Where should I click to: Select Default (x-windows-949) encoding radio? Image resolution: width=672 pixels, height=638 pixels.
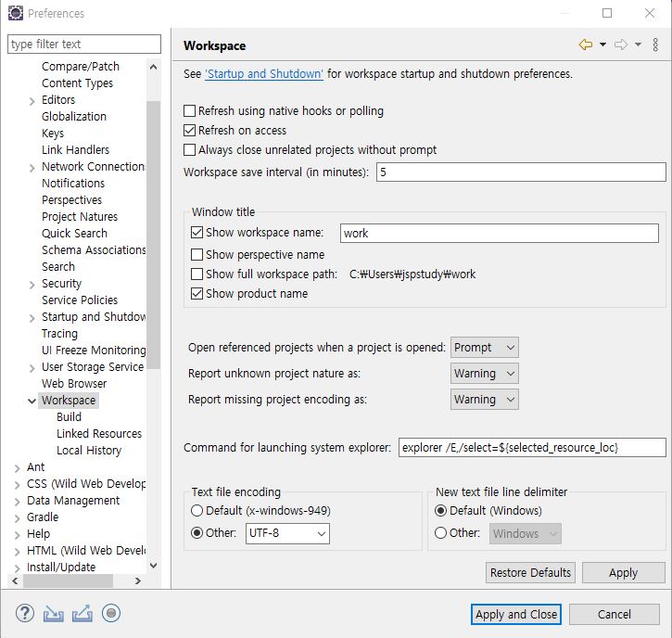click(x=197, y=511)
